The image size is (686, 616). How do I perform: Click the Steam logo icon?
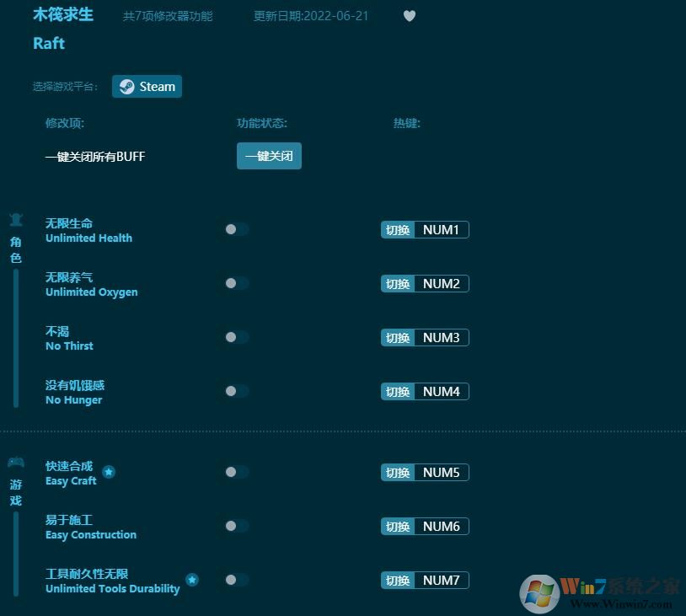click(128, 86)
